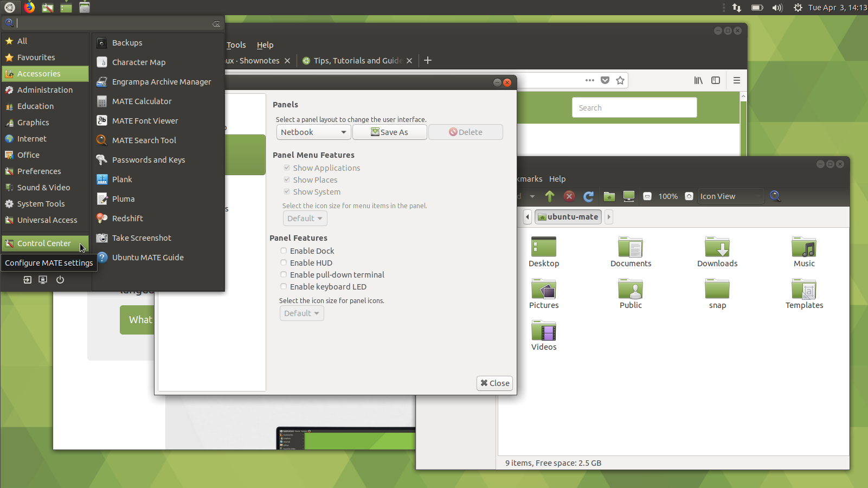
Task: Select Graphics category in menu
Action: [46, 123]
